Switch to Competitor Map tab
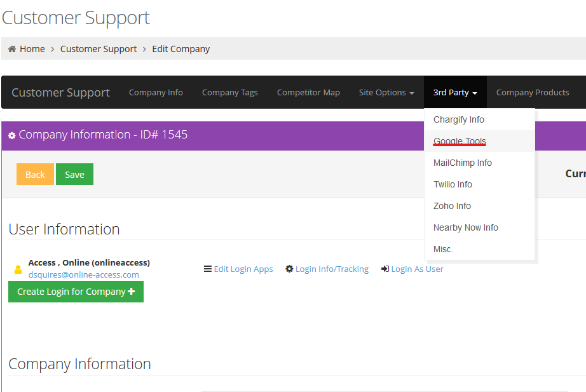 308,92
